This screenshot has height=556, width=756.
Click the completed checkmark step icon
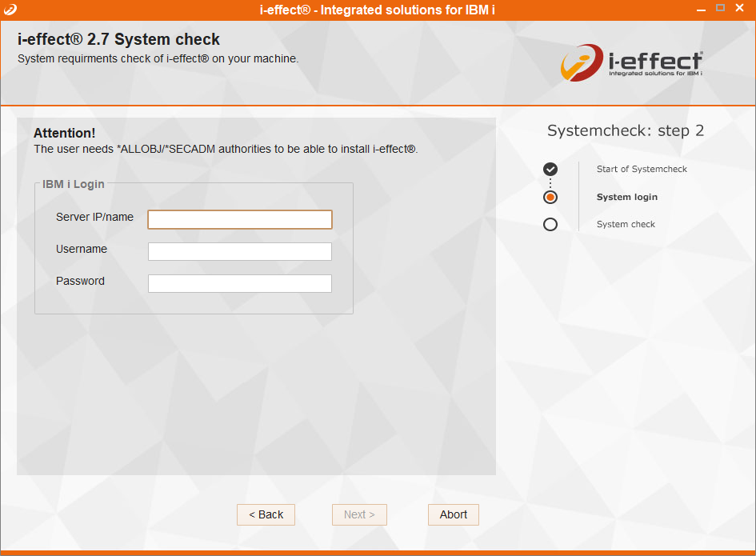click(x=550, y=170)
